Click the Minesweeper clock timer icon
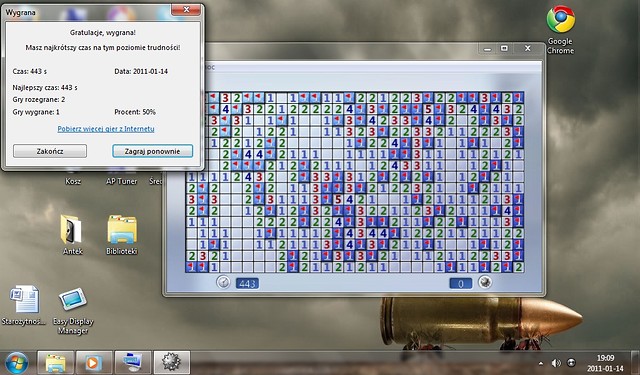The height and width of the screenshot is (375, 640). coord(223,282)
